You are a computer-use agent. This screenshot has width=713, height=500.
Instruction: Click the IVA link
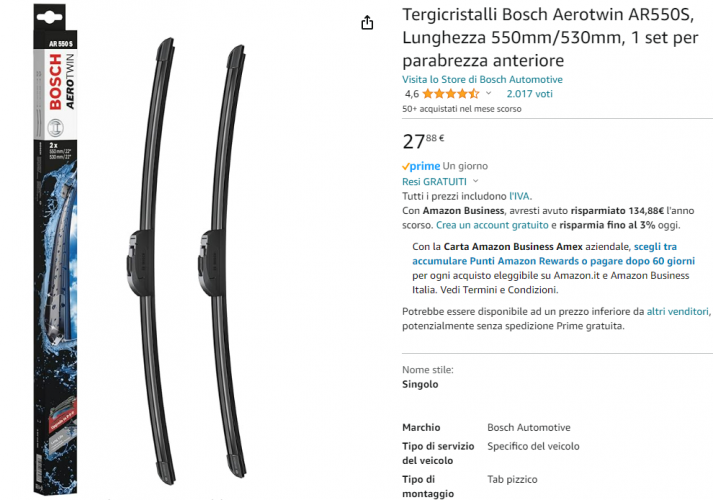click(519, 196)
